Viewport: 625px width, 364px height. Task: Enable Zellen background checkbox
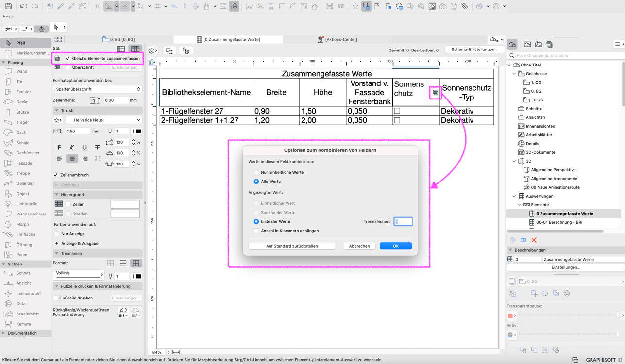68,204
